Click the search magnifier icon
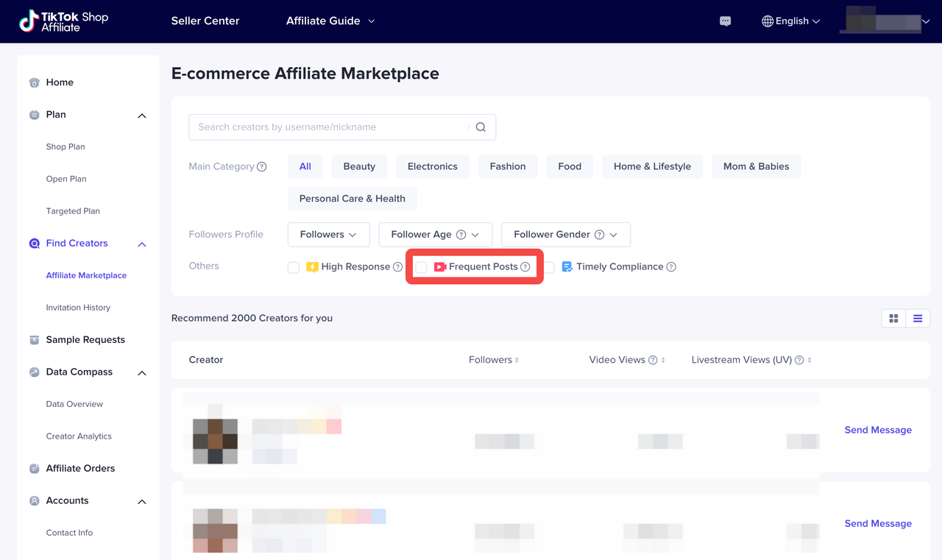Viewport: 942px width, 560px height. point(481,127)
